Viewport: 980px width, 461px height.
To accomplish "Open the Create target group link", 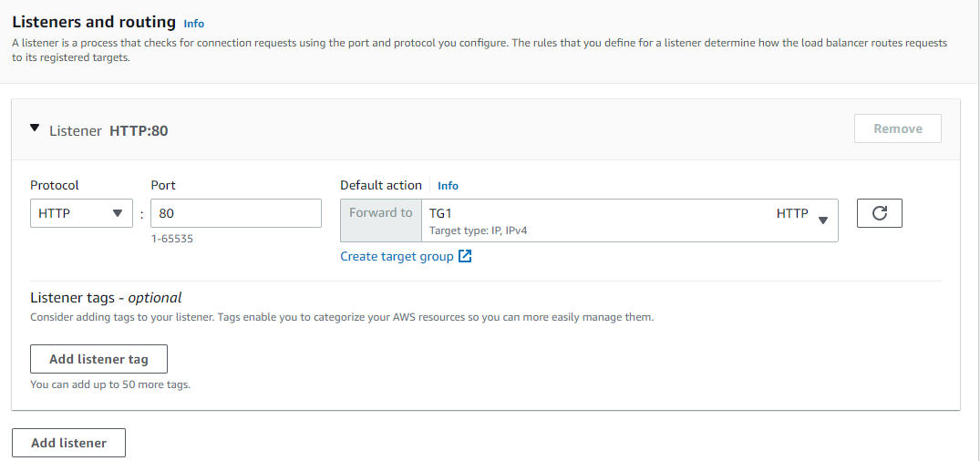I will (397, 256).
